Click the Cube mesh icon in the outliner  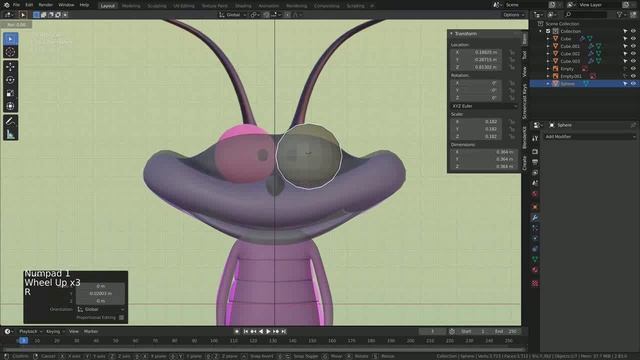click(556, 39)
